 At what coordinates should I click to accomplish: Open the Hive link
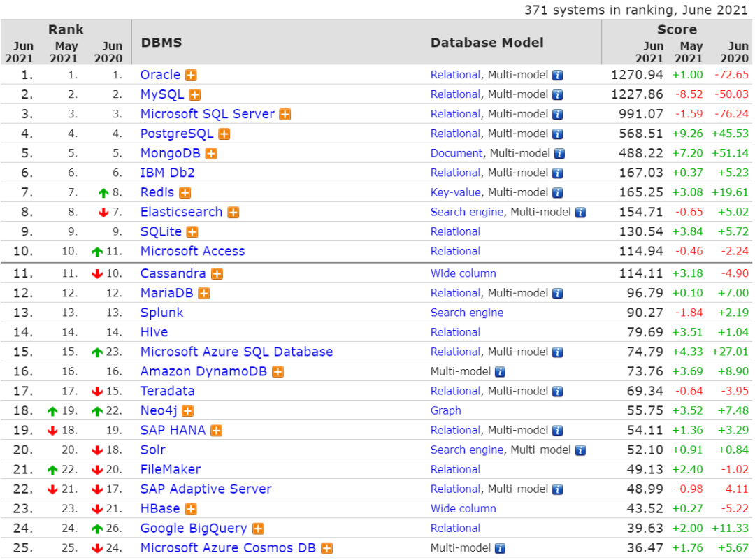coord(154,332)
